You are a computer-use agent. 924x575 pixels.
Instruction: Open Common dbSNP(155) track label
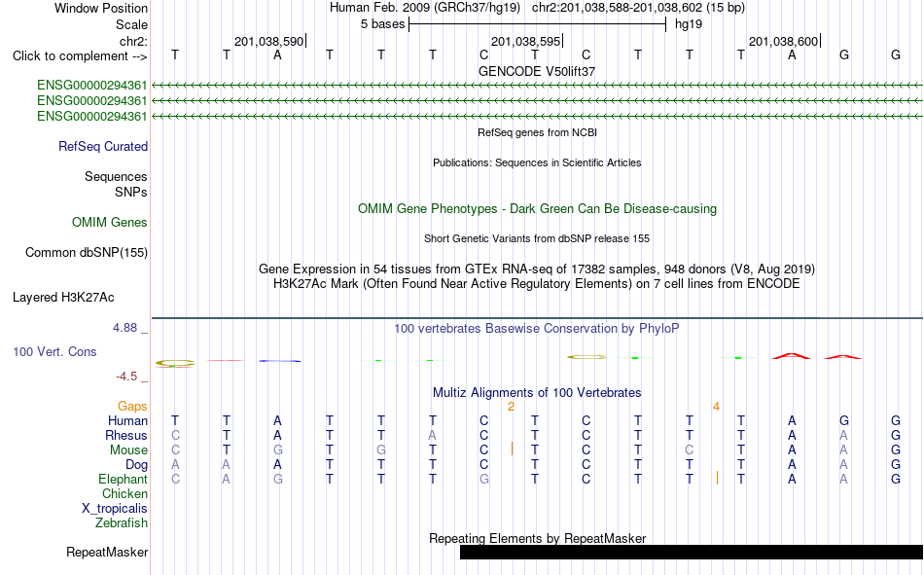[87, 252]
